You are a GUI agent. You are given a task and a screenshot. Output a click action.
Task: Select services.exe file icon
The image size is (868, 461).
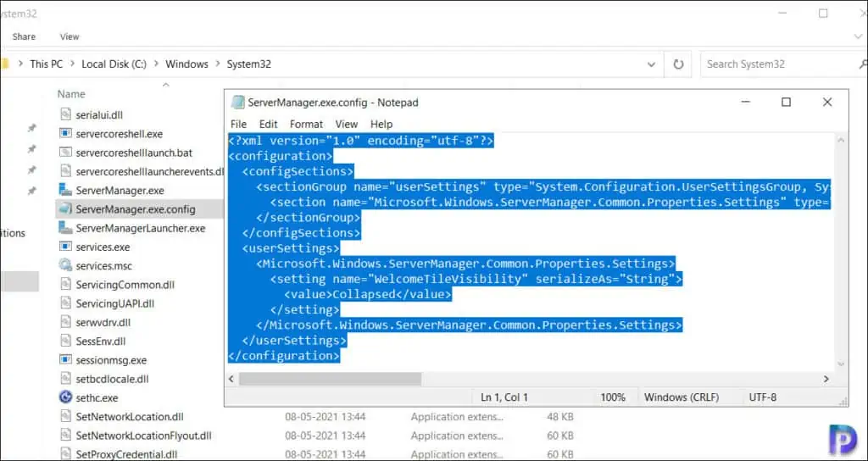click(66, 247)
